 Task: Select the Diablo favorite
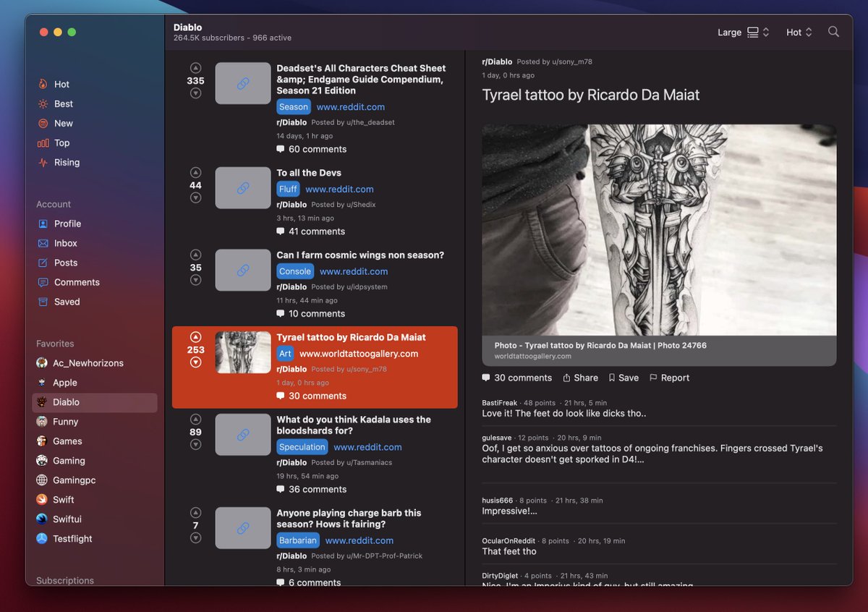pyautogui.click(x=95, y=402)
